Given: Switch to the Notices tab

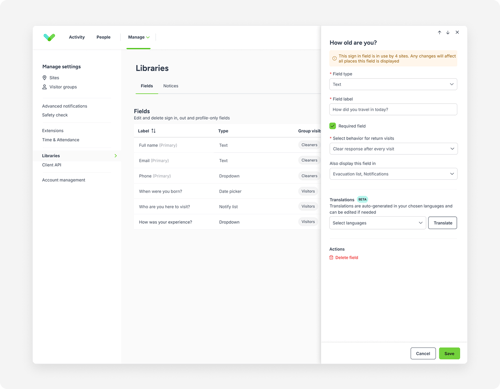Looking at the screenshot, I should click(x=171, y=86).
